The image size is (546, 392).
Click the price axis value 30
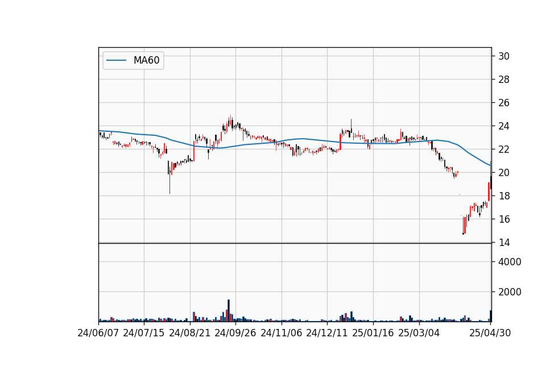[x=504, y=56]
